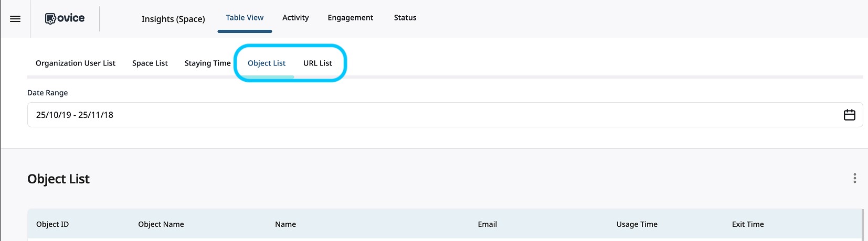Click the ovice logo
This screenshot has width=868, height=241.
tap(65, 18)
